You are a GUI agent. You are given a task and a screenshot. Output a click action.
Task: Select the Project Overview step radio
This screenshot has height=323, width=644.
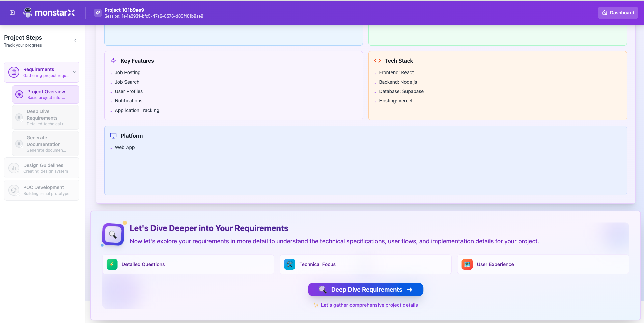click(x=20, y=94)
